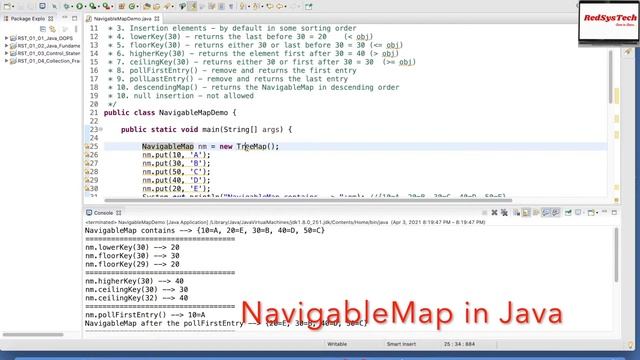Maximize the Console view
The width and height of the screenshot is (640, 360).
click(614, 213)
